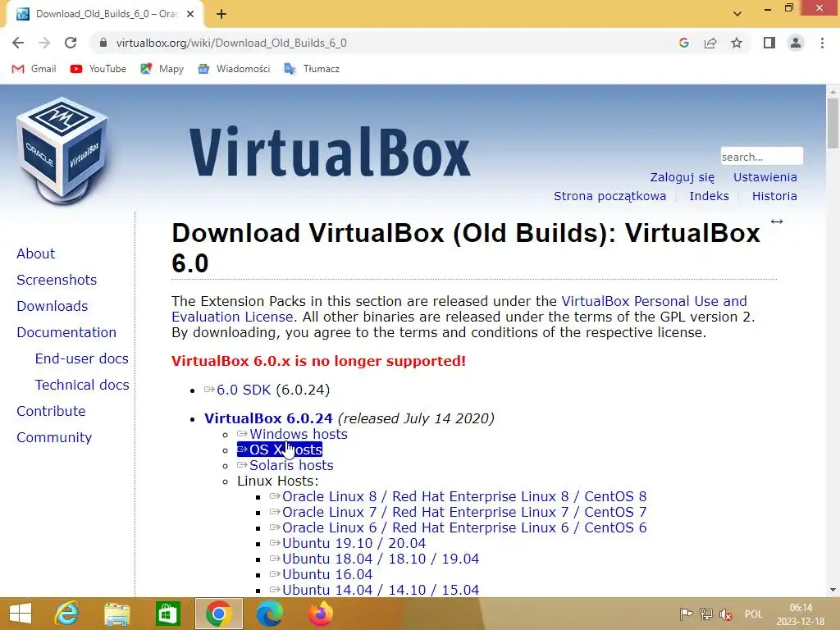Click the browser forward arrow
The width and height of the screenshot is (840, 630).
tap(44, 43)
